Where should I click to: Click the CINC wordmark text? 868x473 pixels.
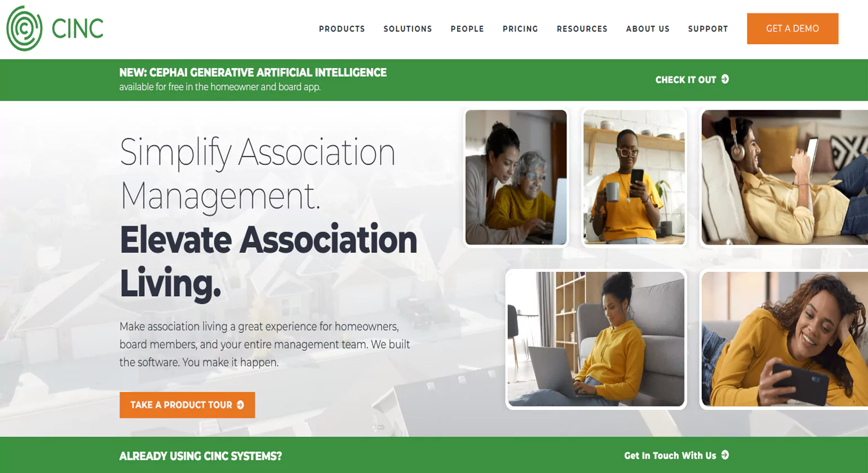coord(77,29)
